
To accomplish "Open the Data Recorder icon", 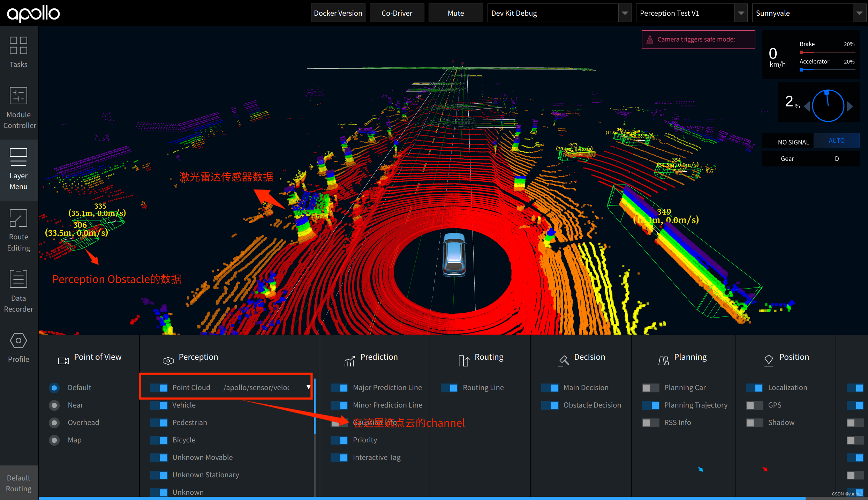I will pyautogui.click(x=18, y=279).
